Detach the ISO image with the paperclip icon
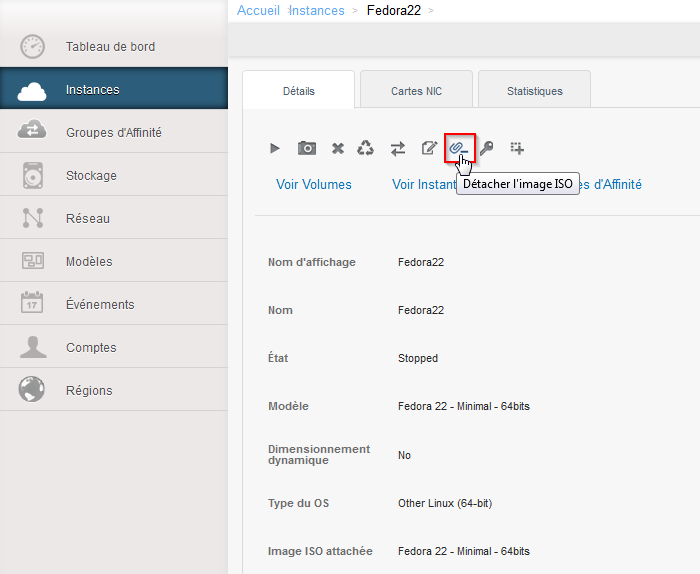700x574 pixels. pos(458,148)
